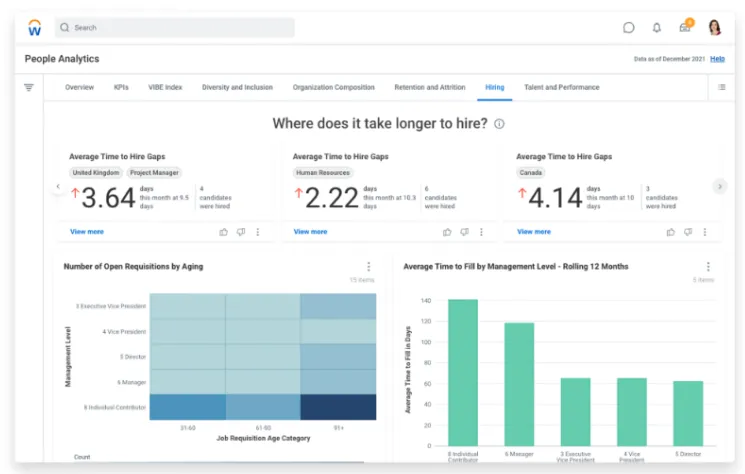Viewport: 745px width, 474px height.
Task: Thumbs down the United Kingdom hire gap card
Action: pos(240,232)
